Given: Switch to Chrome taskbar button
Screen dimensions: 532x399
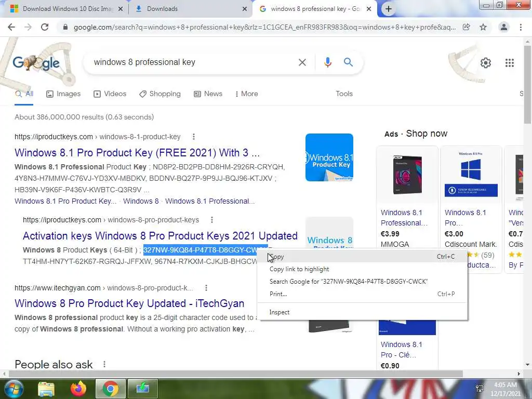Looking at the screenshot, I should coord(110,389).
